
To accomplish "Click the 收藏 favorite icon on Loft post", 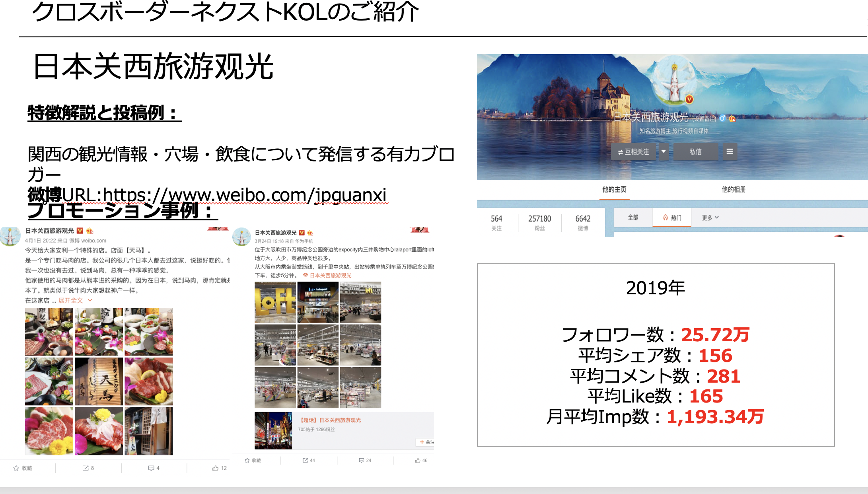I will [253, 461].
